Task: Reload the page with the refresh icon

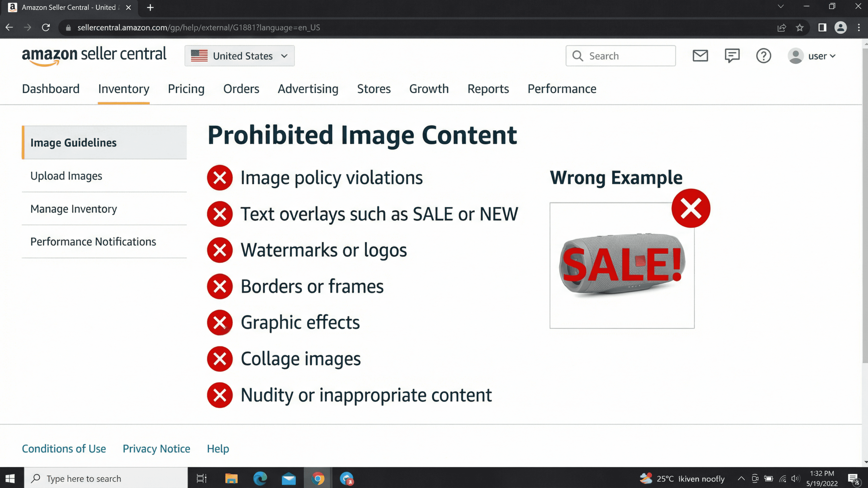Action: [46, 28]
